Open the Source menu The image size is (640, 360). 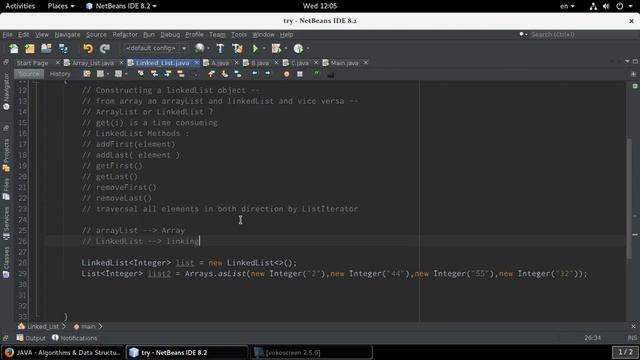pyautogui.click(x=96, y=35)
